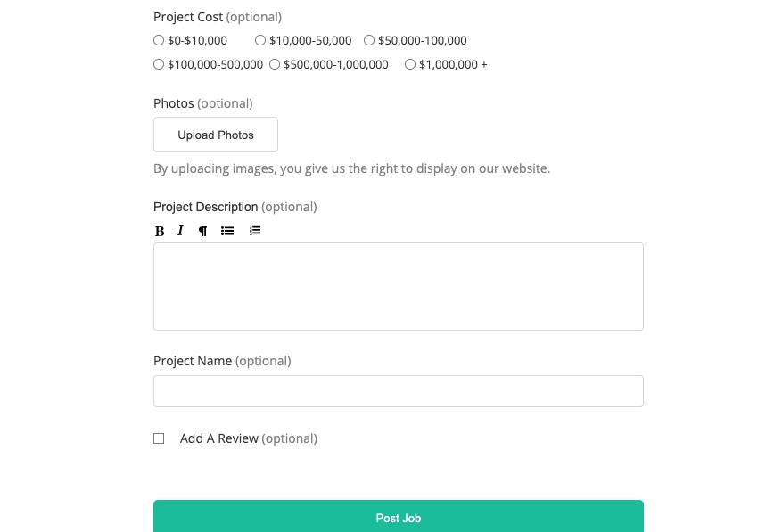The image size is (774, 532).
Task: Pick the $100,000-500,000 cost option
Action: pyautogui.click(x=159, y=64)
